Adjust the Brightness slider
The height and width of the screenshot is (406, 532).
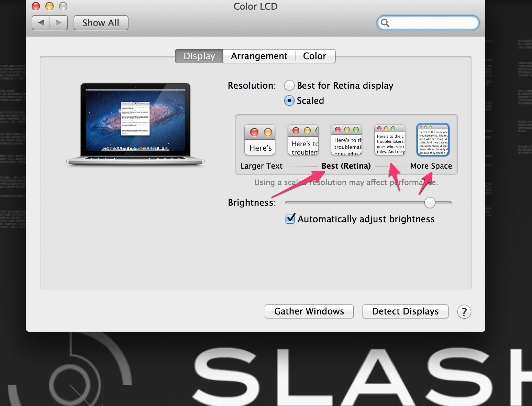[x=430, y=203]
